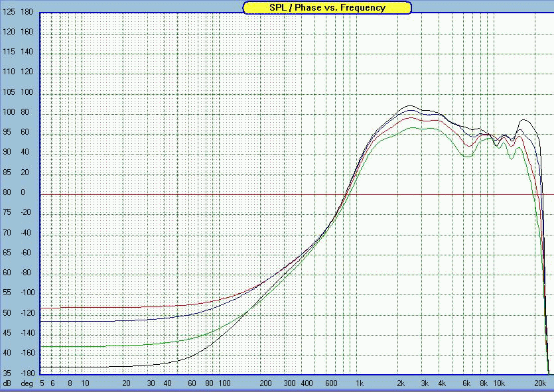Click the '115' label on the dB scale
Screen dimensions: 554x392
tap(9, 52)
